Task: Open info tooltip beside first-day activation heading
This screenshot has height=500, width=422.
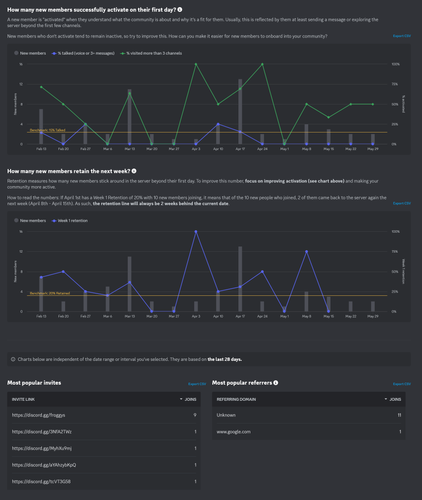Action: [x=180, y=10]
